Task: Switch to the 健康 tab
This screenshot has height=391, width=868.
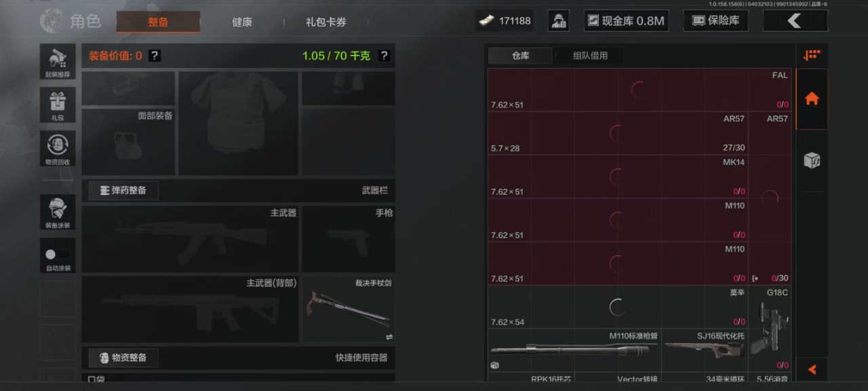Action: click(242, 22)
